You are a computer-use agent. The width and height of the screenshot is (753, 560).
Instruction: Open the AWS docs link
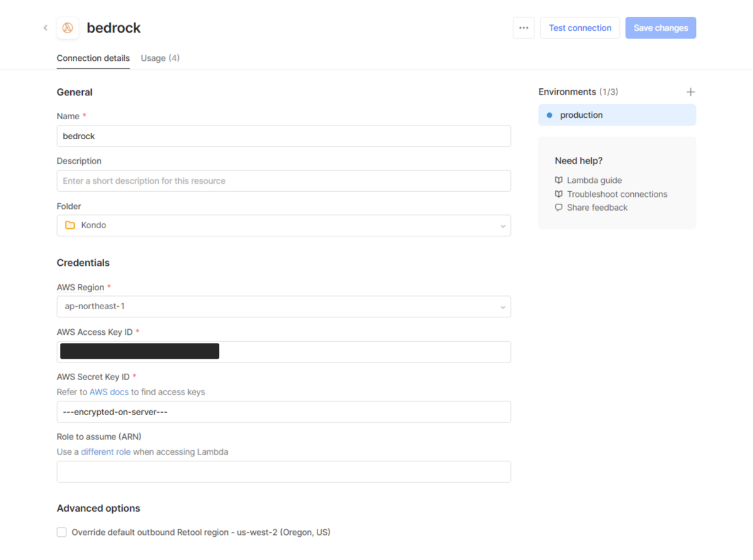(109, 392)
